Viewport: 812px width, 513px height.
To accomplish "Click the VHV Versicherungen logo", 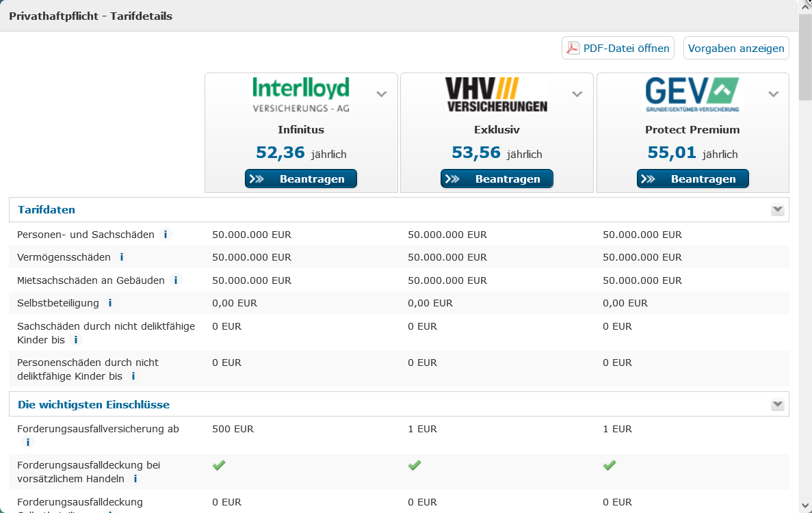I will coord(497,94).
